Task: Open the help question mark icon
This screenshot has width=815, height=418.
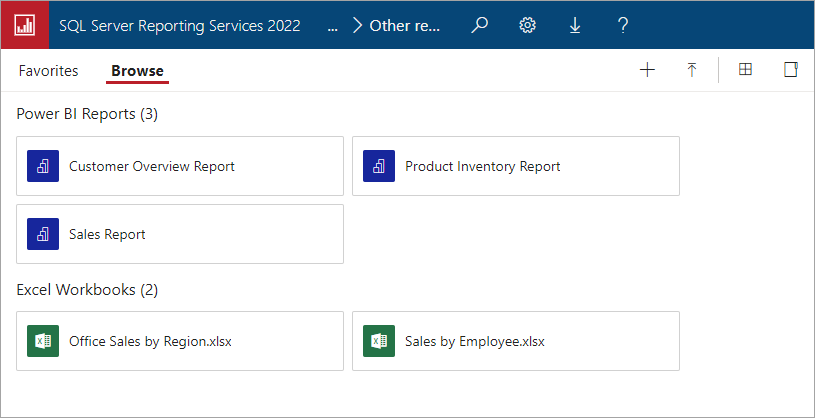Action: (x=622, y=26)
